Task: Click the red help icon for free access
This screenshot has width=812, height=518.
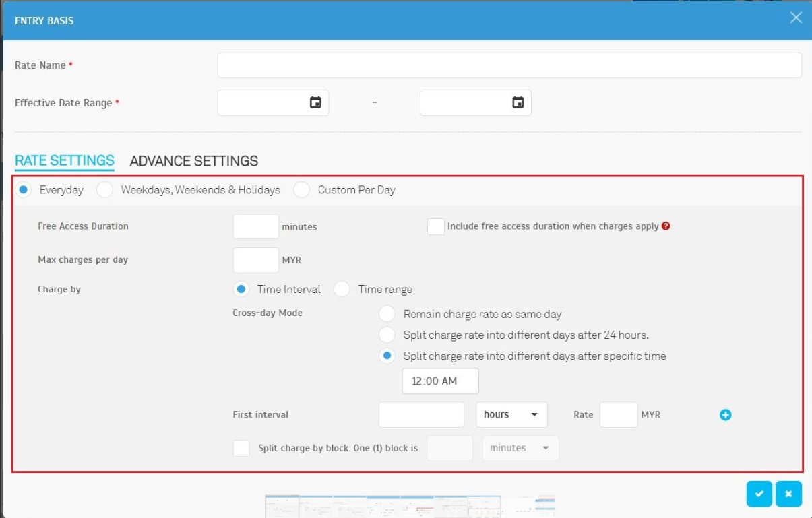Action: point(666,226)
